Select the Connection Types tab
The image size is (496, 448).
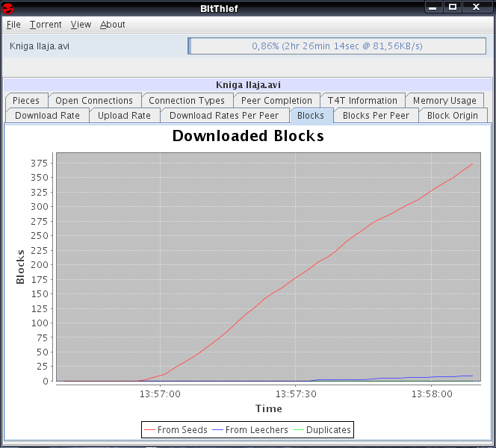[187, 101]
